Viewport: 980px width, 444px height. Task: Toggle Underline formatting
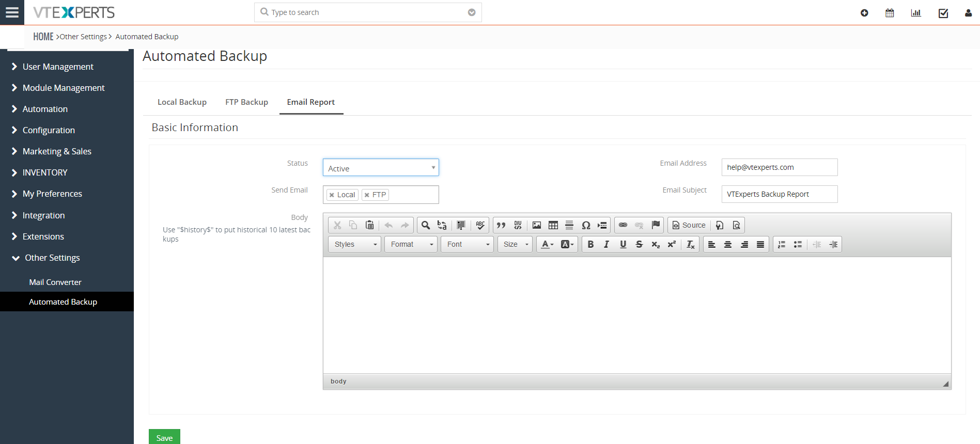[x=623, y=244]
